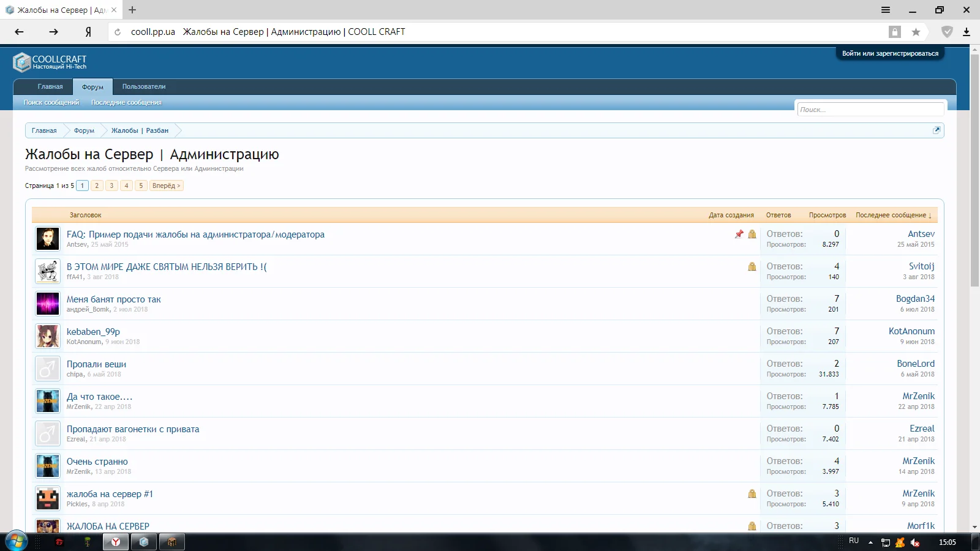Screen dimensions: 980x551
Task: Click 'Войти или зарегистрироваться' button
Action: pos(890,54)
